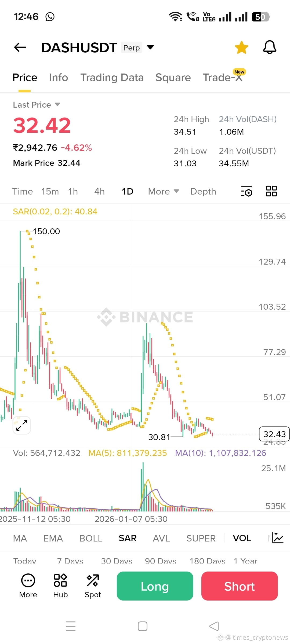
Task: Tap the -4.62% change value
Action: [x=77, y=148]
